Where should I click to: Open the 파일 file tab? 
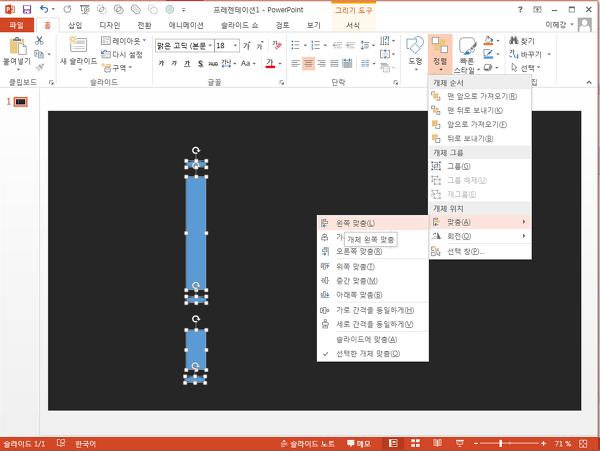tap(16, 25)
